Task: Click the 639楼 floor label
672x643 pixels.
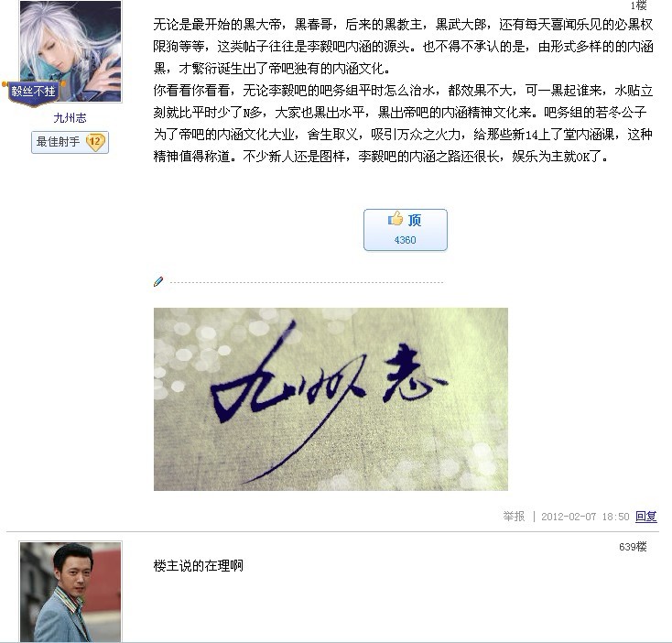Action: pyautogui.click(x=633, y=547)
